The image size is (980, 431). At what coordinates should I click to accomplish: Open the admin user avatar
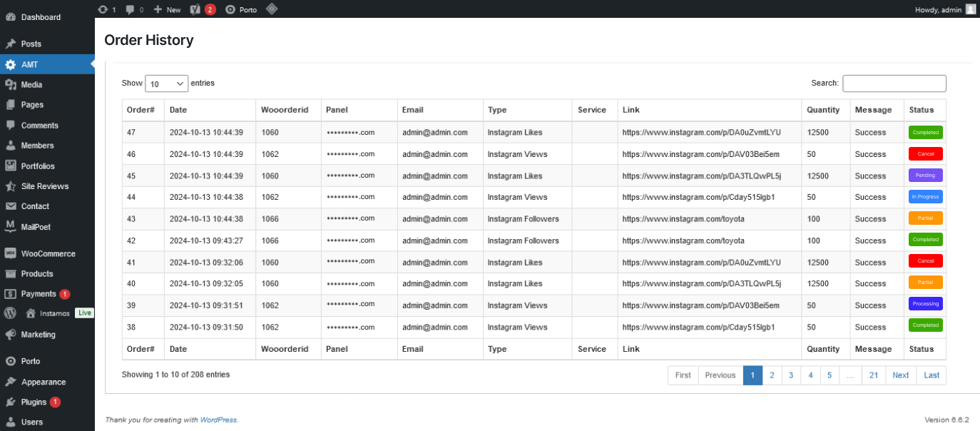971,9
